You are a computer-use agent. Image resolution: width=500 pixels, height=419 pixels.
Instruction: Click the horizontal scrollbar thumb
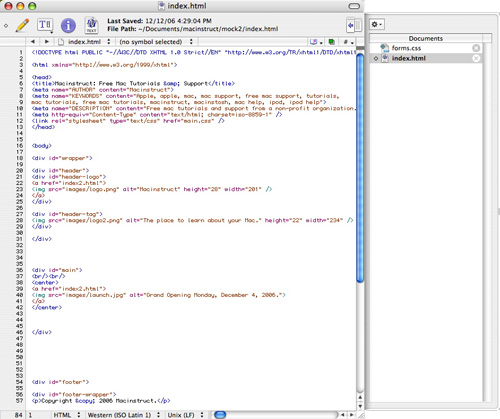[220, 415]
